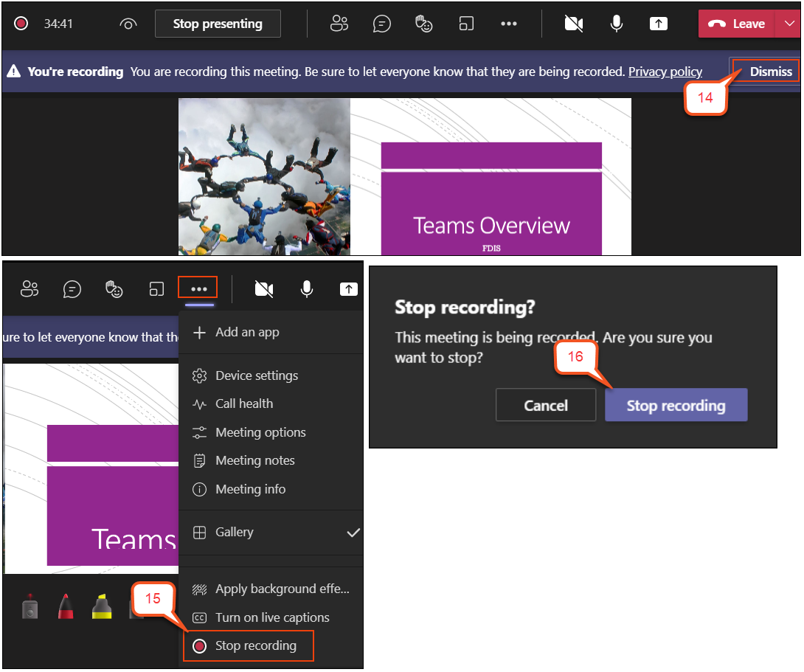The width and height of the screenshot is (804, 672).
Task: Select Stop recording in the More actions menu
Action: (248, 646)
